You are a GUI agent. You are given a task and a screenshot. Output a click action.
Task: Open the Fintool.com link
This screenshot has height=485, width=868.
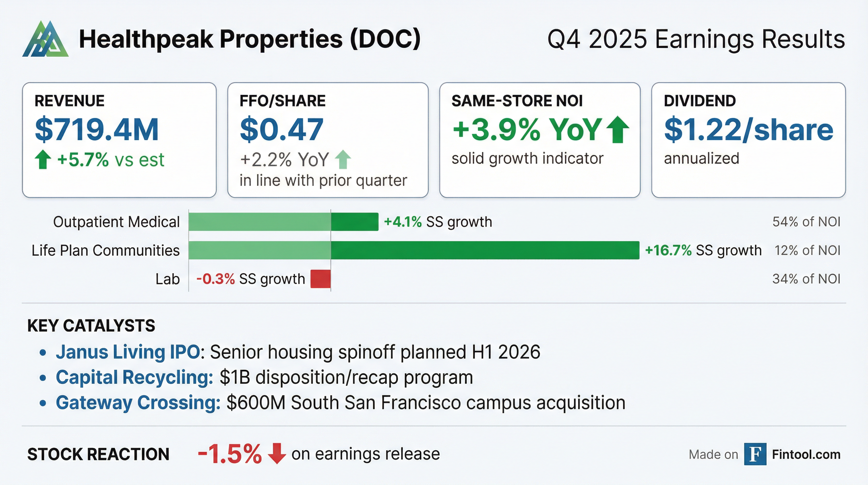[806, 454]
